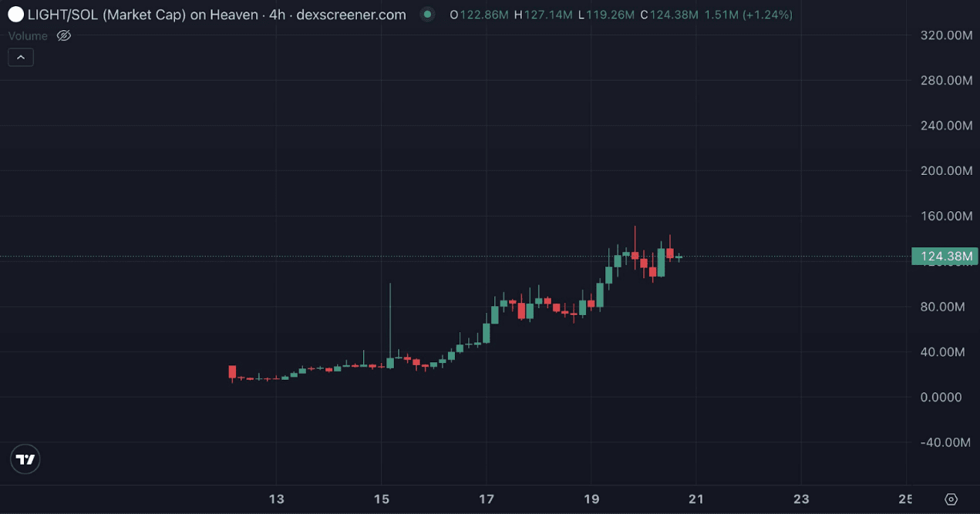
Task: Click date label 23 on time axis
Action: click(801, 499)
